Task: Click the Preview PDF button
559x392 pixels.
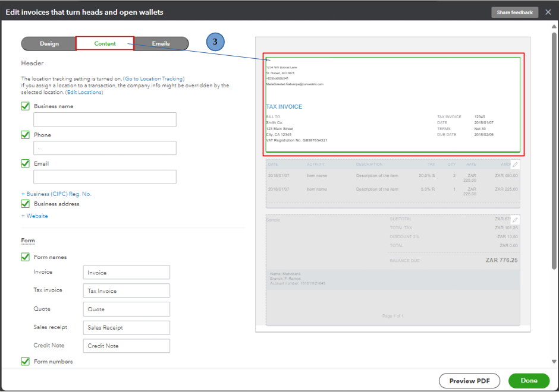Action: tap(469, 381)
